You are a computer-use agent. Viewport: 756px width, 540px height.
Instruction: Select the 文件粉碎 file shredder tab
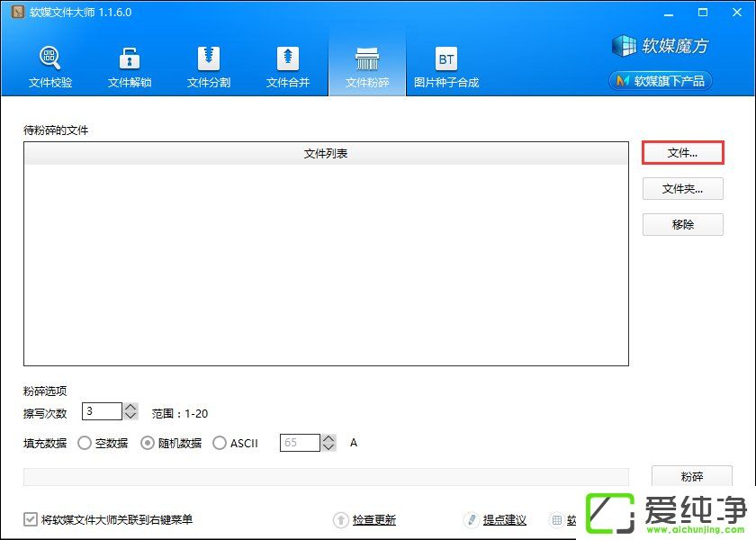tap(367, 67)
